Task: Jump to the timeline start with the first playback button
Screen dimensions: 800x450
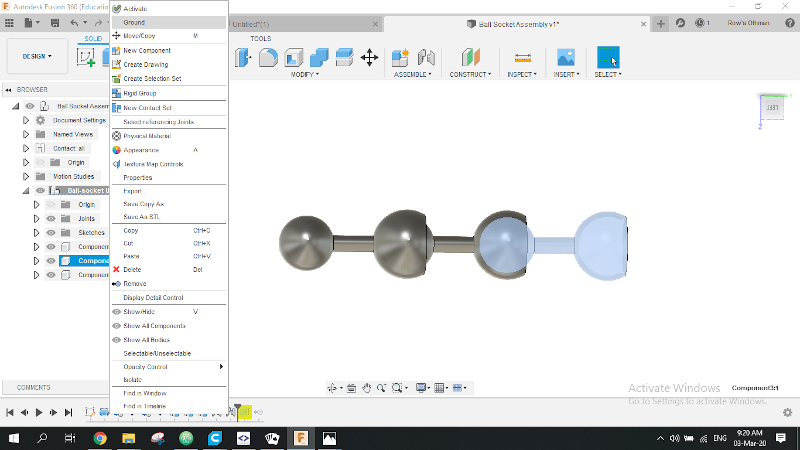Action: tap(10, 412)
